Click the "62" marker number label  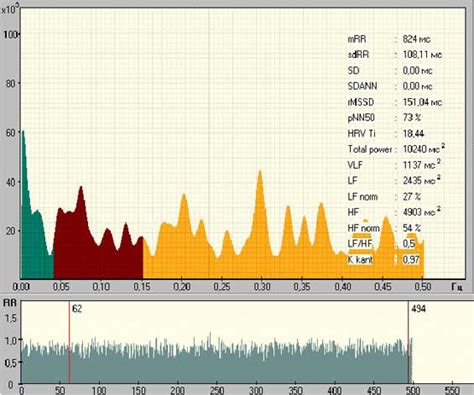77,309
